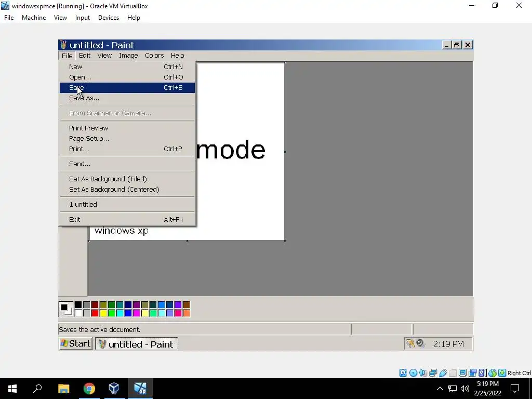Click the green arrow keyboard capture icon
The width and height of the screenshot is (532, 399).
click(502, 373)
